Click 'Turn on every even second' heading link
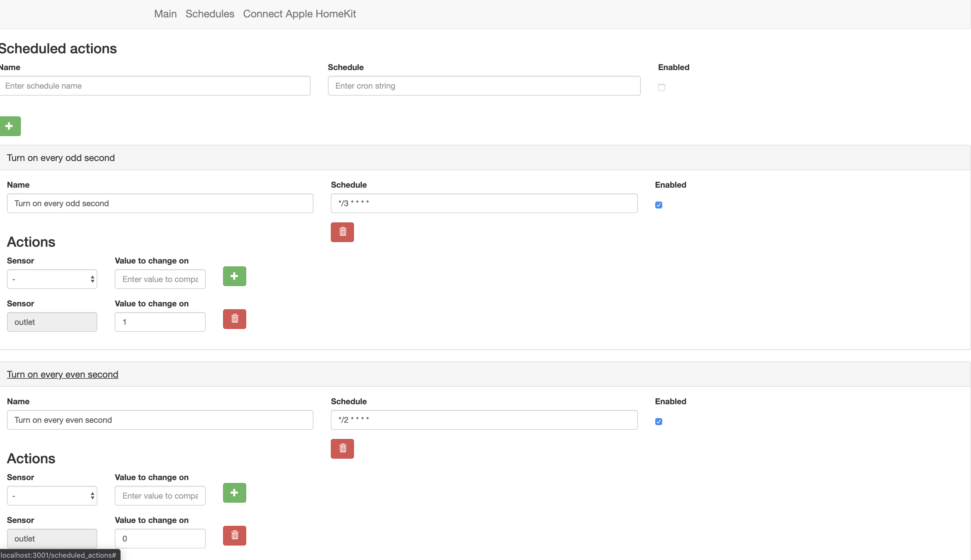This screenshot has height=560, width=971. (x=62, y=374)
